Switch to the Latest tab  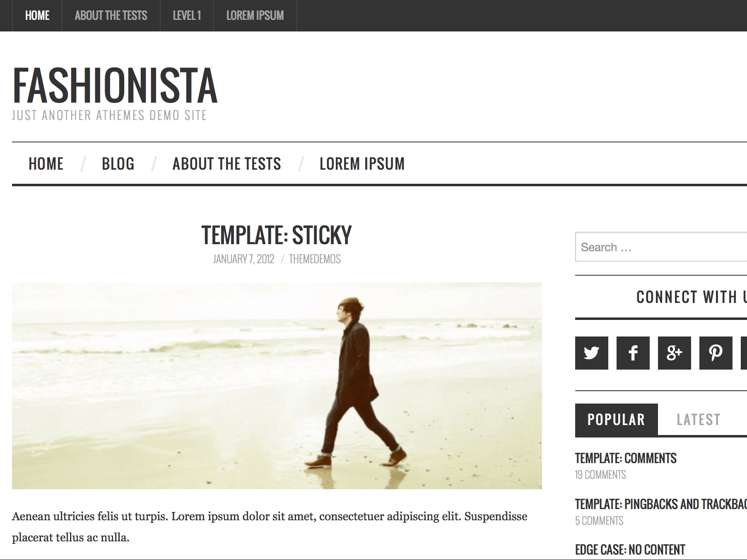[699, 420]
